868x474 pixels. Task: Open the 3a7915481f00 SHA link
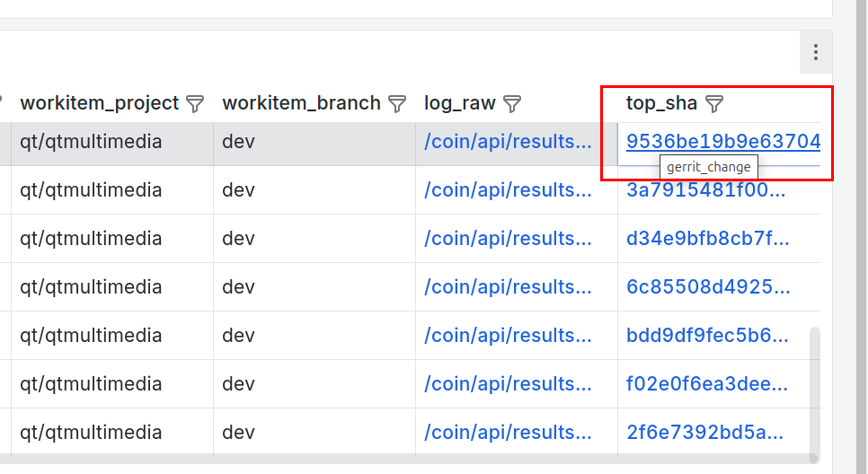(707, 190)
